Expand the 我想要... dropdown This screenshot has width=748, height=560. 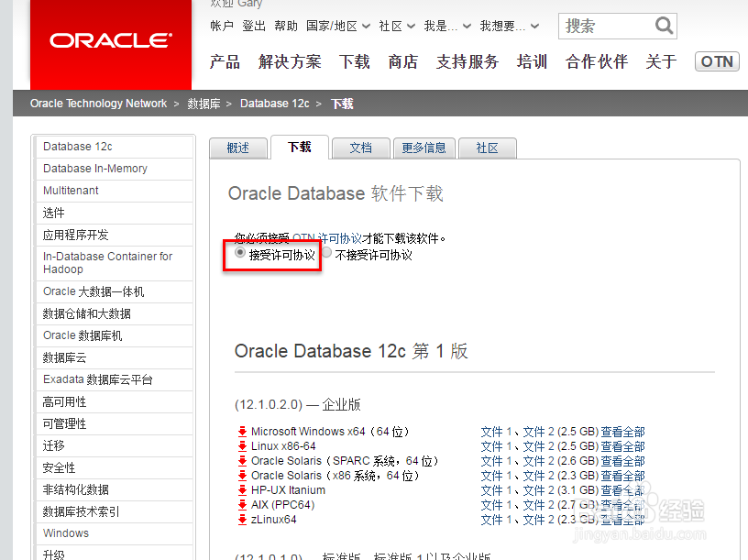pos(510,27)
